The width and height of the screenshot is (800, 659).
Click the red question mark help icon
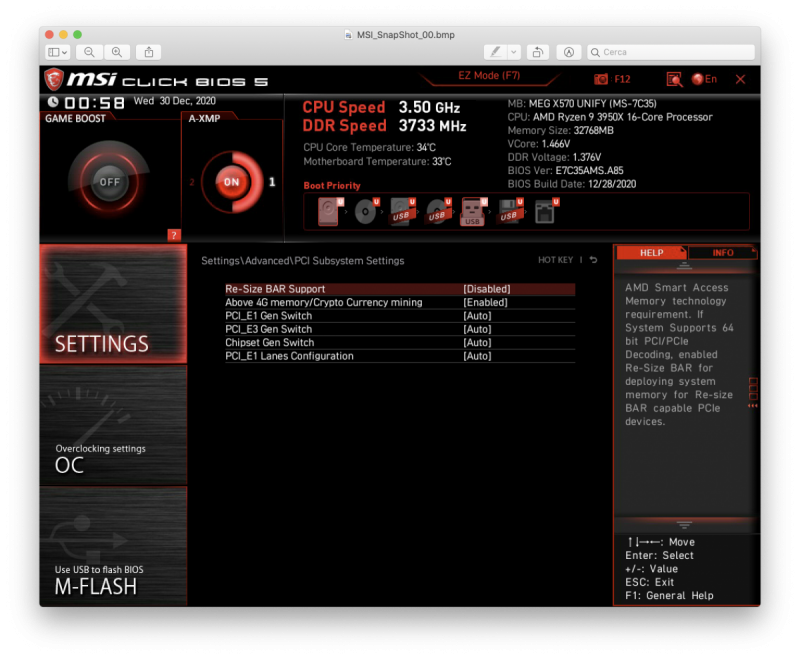point(174,235)
